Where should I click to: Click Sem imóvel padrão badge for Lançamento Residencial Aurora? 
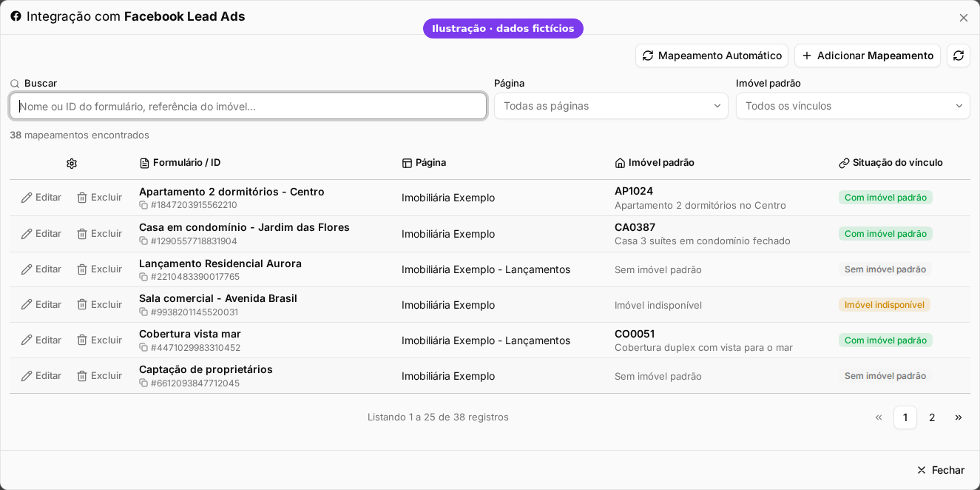point(885,269)
